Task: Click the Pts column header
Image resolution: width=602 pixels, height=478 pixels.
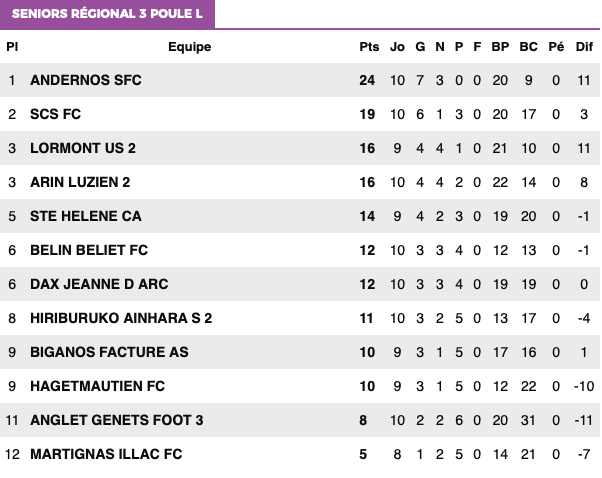Action: click(369, 47)
